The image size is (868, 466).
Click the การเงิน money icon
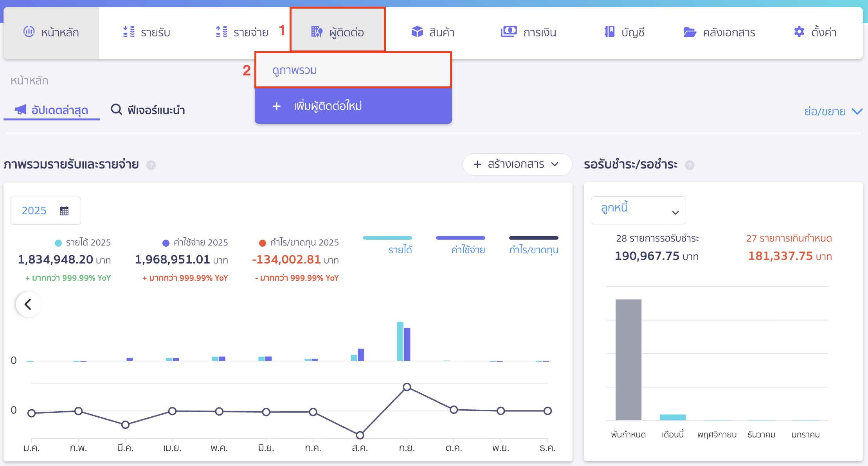(x=508, y=31)
